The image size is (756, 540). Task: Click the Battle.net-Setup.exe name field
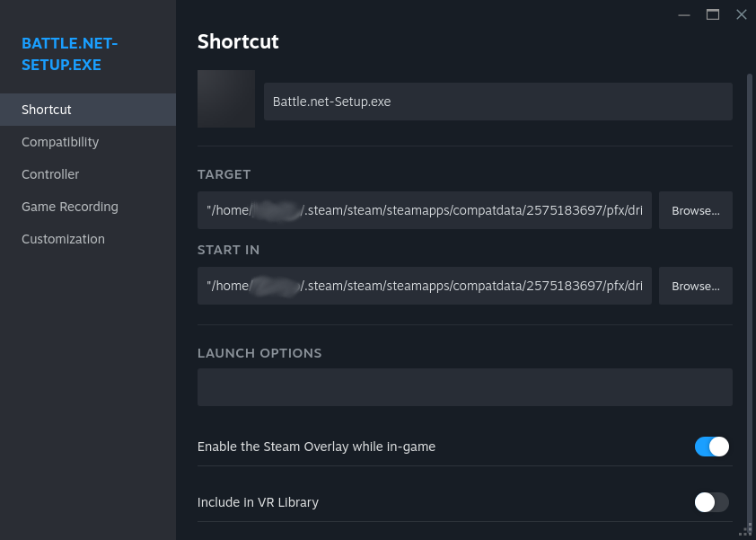[497, 102]
